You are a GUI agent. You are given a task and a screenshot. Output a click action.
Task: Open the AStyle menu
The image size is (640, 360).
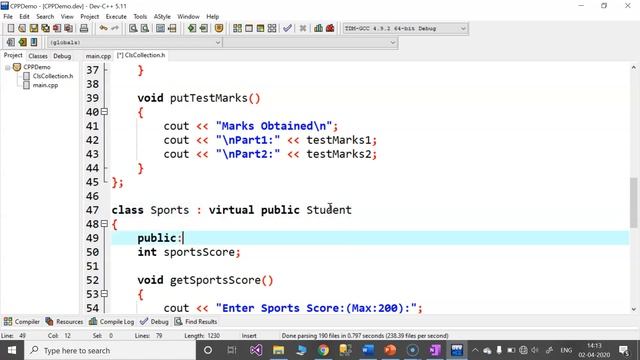pos(162,17)
